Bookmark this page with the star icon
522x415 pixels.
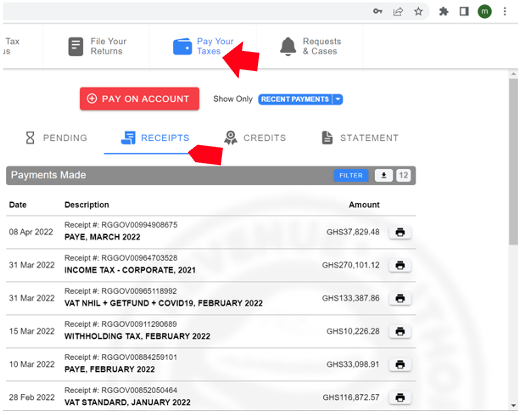[418, 12]
